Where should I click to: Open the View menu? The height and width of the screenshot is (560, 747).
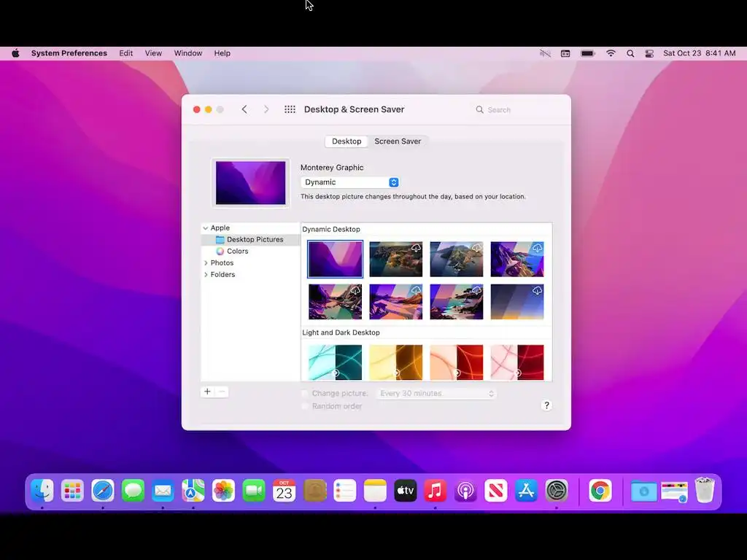(153, 53)
